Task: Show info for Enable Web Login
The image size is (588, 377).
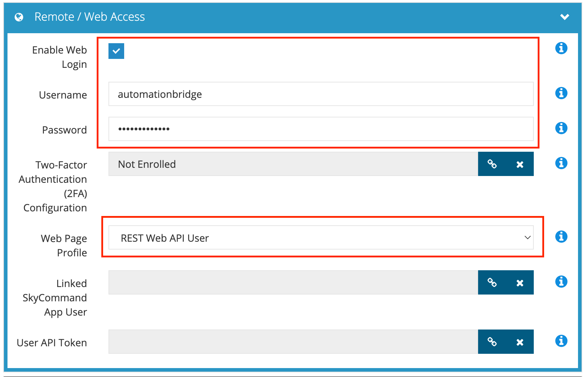Action: click(561, 48)
